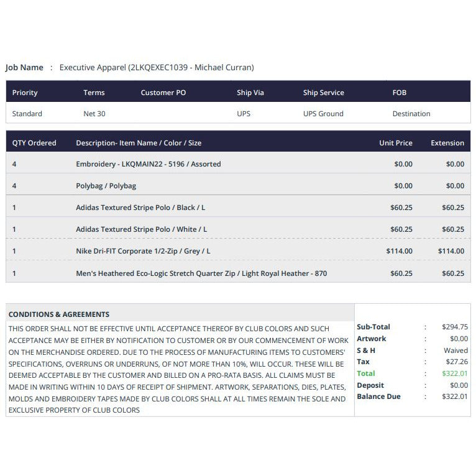This screenshot has height=476, width=476.
Task: Click the Job Name label
Action: point(24,67)
